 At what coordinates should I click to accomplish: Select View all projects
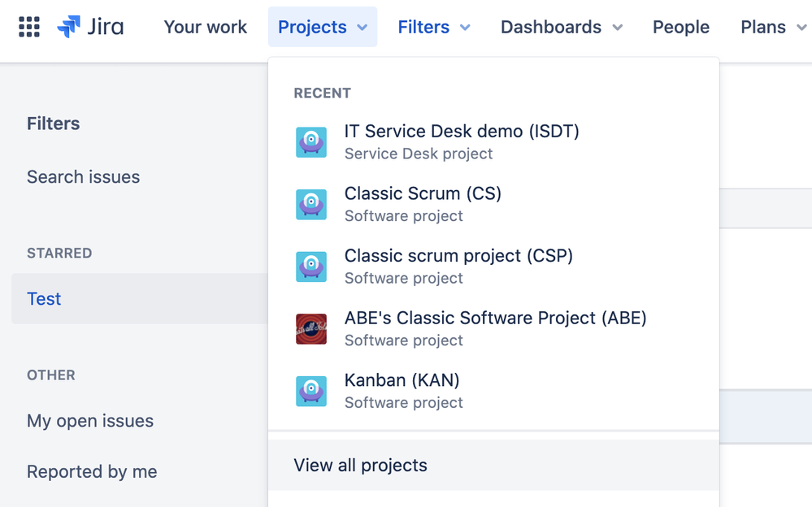point(361,466)
